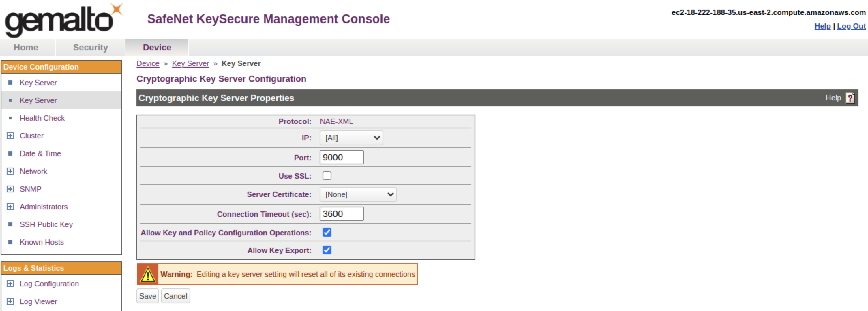The image size is (868, 311).
Task: Expand the Administrators plus icon
Action: coord(10,207)
